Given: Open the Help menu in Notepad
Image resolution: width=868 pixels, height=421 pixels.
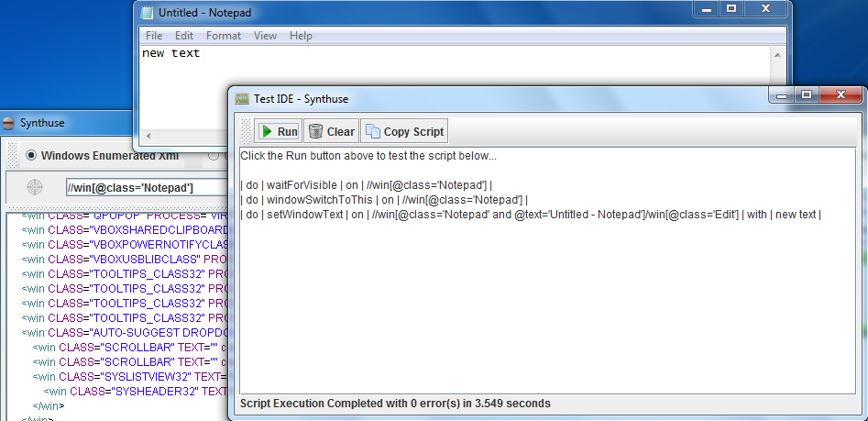Looking at the screenshot, I should tap(301, 36).
